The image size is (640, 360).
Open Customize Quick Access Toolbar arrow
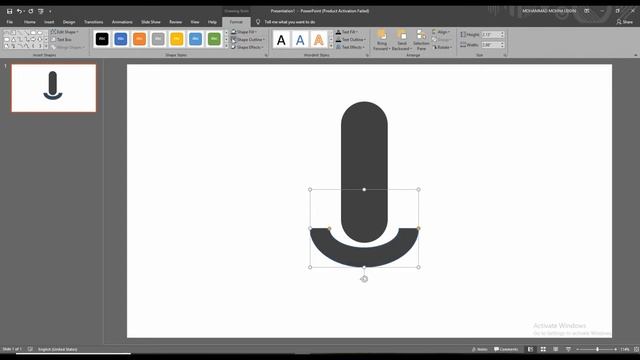[x=50, y=11]
